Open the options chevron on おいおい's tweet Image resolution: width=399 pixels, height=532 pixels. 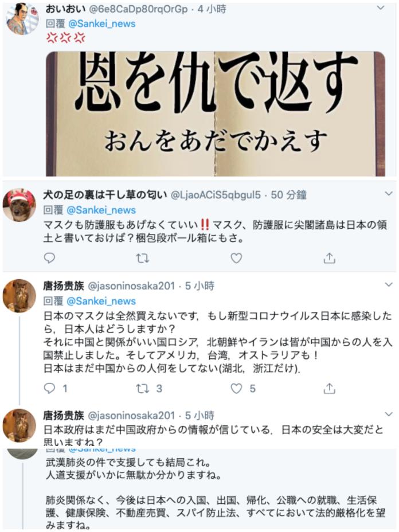tap(381, 8)
